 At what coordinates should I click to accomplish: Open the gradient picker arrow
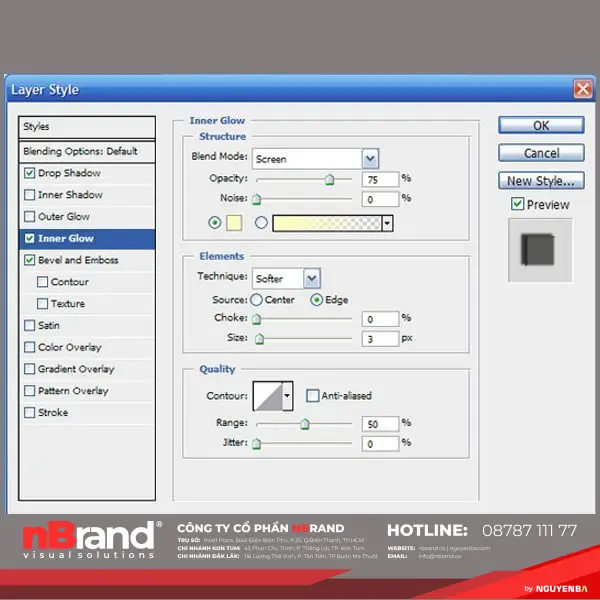pyautogui.click(x=387, y=223)
